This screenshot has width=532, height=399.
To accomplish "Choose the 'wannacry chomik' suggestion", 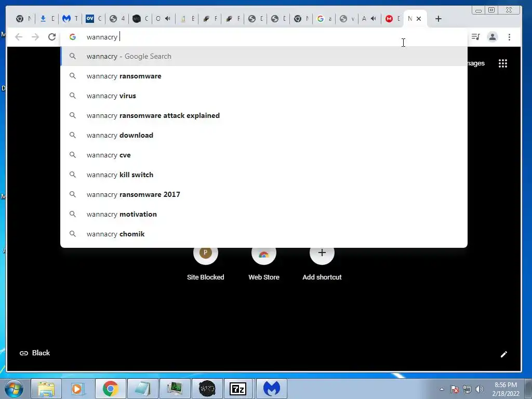I will tap(264, 234).
